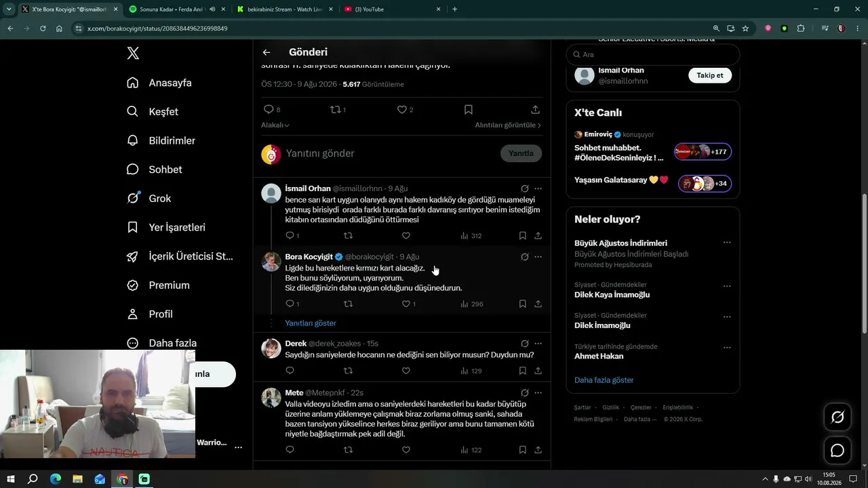868x488 pixels.
Task: Go back using the Gönderi arrow
Action: pyautogui.click(x=267, y=52)
